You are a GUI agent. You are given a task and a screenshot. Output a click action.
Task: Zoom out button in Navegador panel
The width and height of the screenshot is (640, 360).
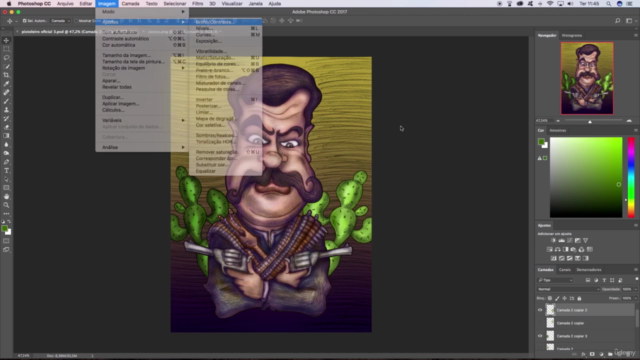pos(558,121)
